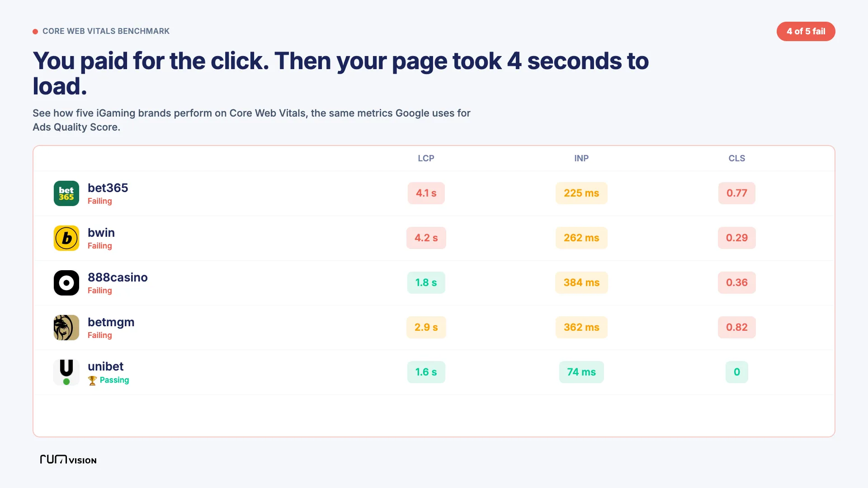Image resolution: width=868 pixels, height=488 pixels.
Task: Select the 888casino black logo icon
Action: click(x=66, y=283)
